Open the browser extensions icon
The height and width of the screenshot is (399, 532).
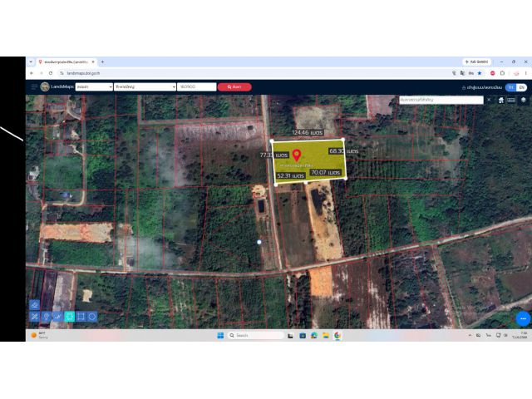click(502, 73)
